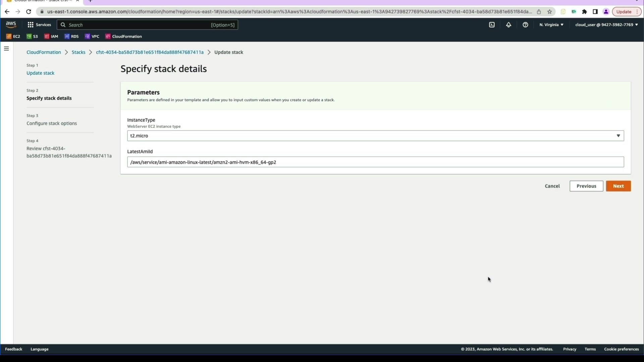Go to Stacks breadcrumb link

(x=78, y=52)
